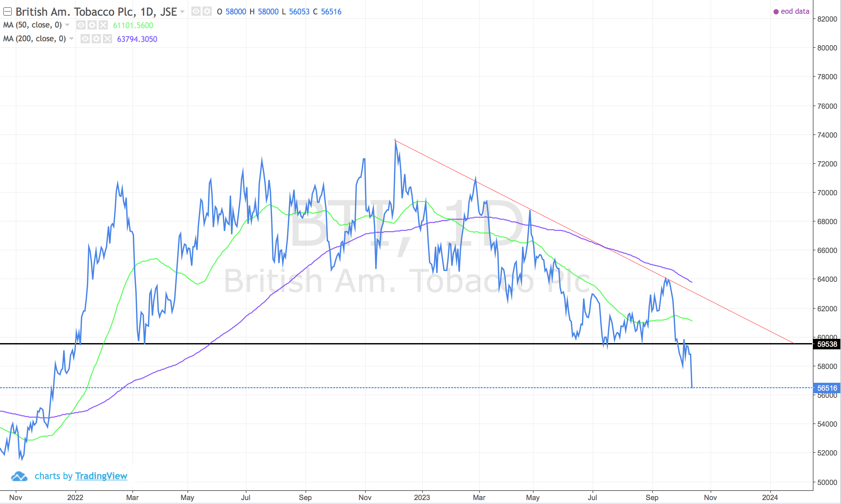Collapse the chart legend with the minus box
Image resolution: width=841 pixels, height=504 pixels.
tap(8, 12)
